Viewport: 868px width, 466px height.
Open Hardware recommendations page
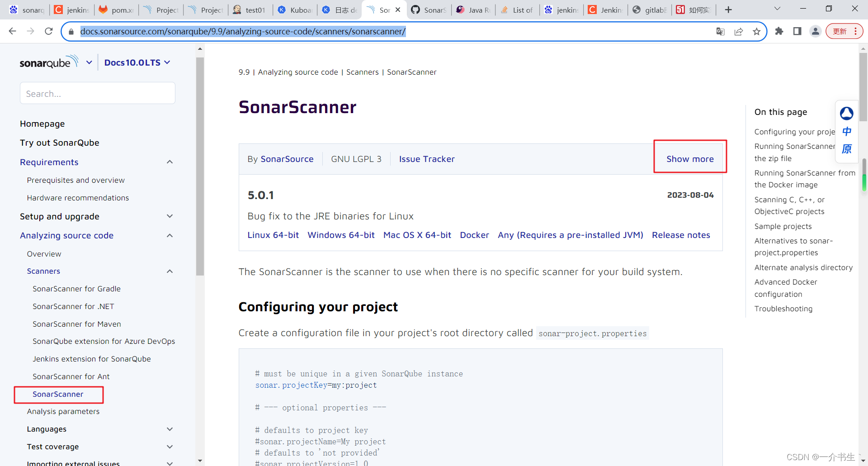click(78, 198)
